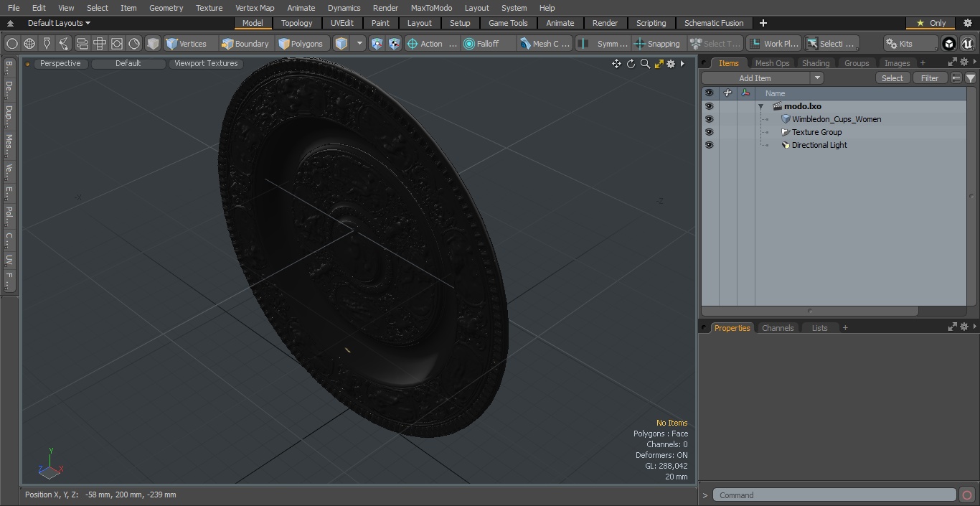The width and height of the screenshot is (980, 506).
Task: Click the Unreal Engine bridge icon
Action: pos(967,44)
